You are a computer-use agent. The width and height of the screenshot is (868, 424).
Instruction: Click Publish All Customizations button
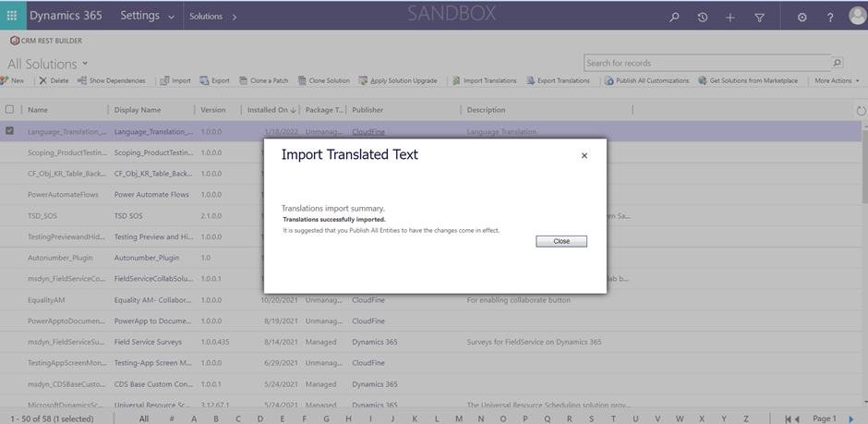click(647, 80)
